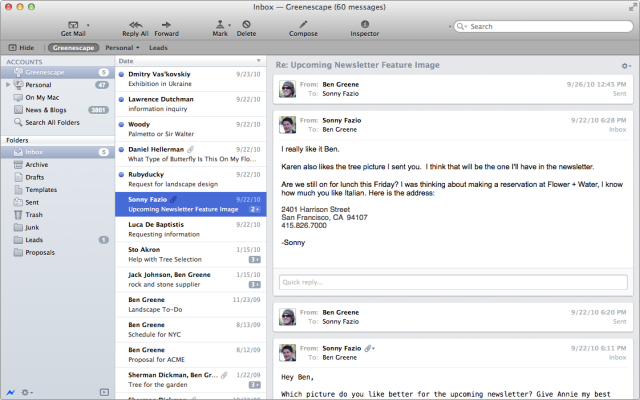This screenshot has height=400, width=640.
Task: Expand the Sto Akron thread count badge
Action: [x=255, y=260]
